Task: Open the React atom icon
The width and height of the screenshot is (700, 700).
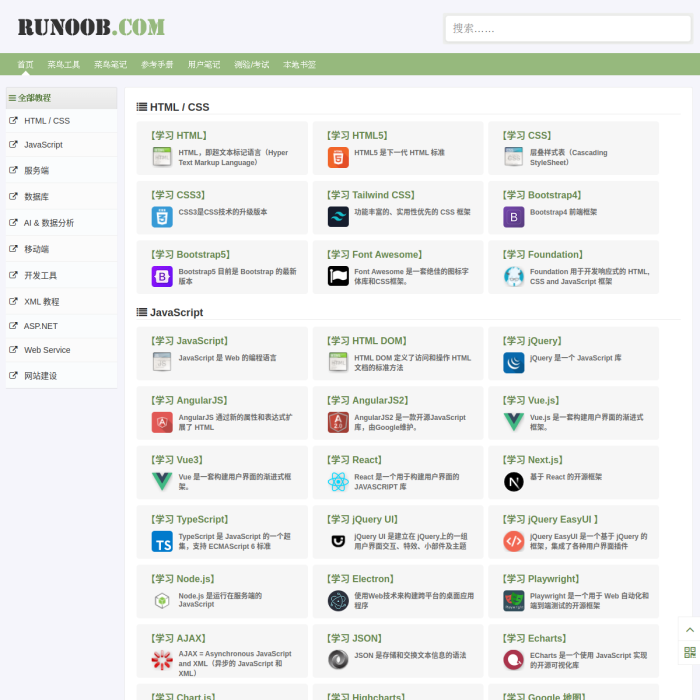Action: pyautogui.click(x=338, y=482)
